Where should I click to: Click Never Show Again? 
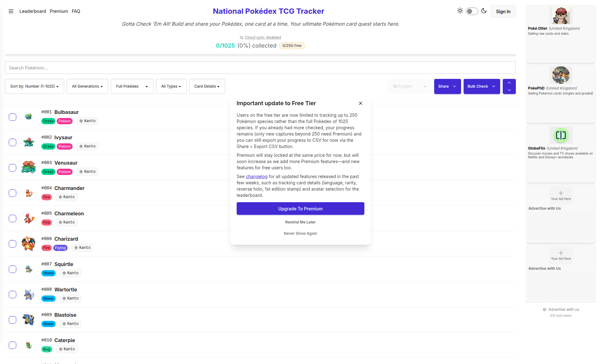tap(300, 233)
